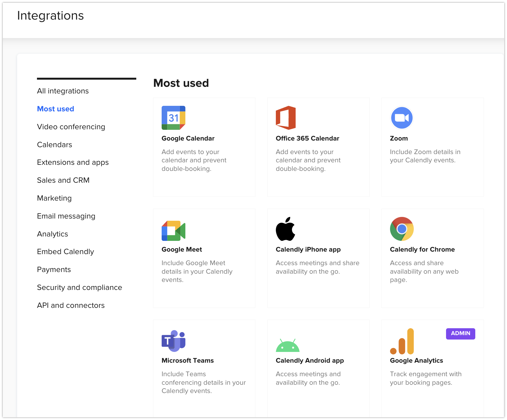Click 'Include Teams conferencing details' description
Viewport: 507px width, 420px height.
[204, 383]
